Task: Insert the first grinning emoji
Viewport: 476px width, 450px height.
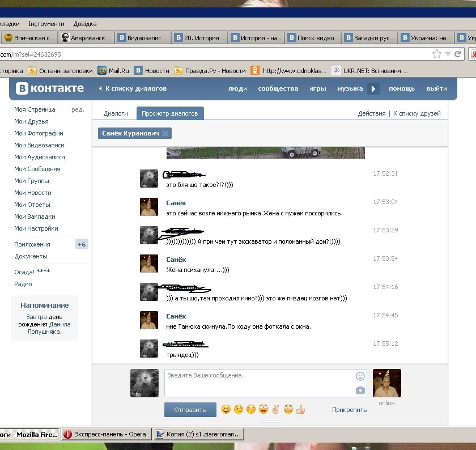Action: coord(226,409)
